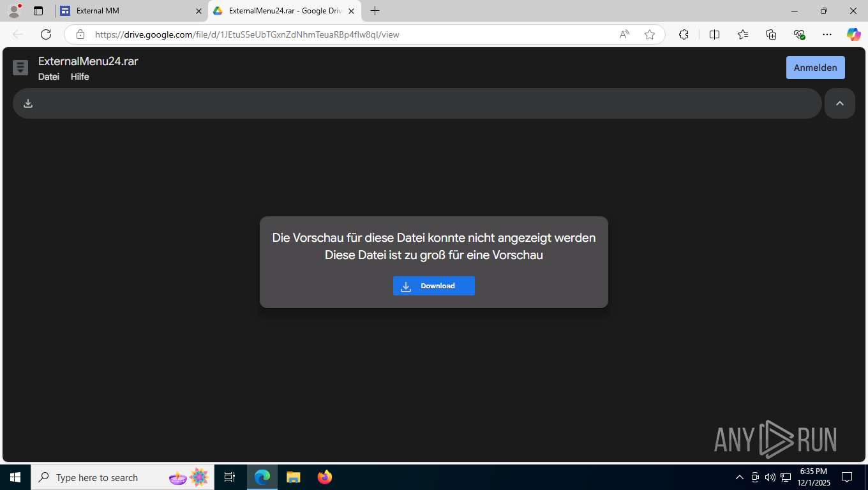Open the Hilfe menu
This screenshot has height=490, width=868.
[80, 77]
